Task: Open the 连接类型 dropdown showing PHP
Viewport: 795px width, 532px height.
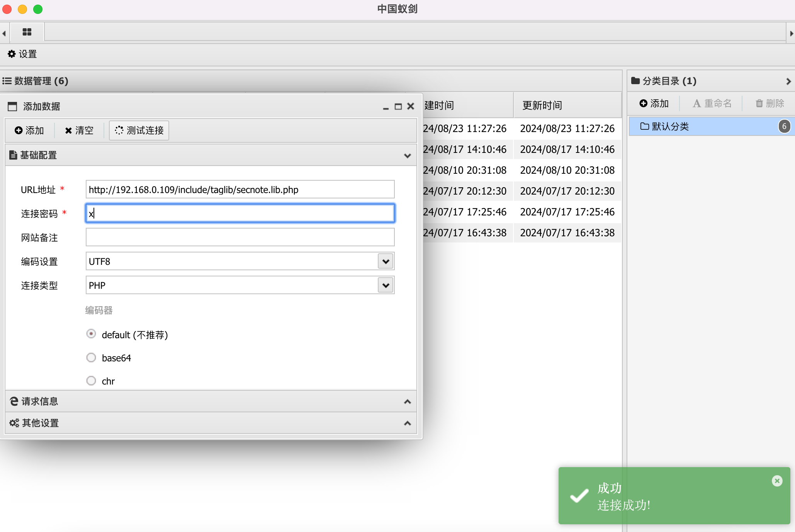Action: (385, 285)
